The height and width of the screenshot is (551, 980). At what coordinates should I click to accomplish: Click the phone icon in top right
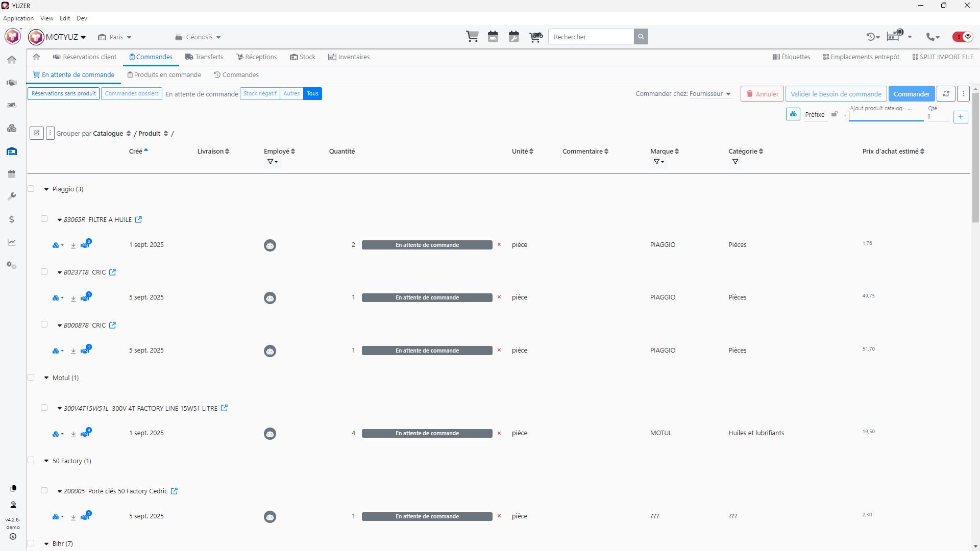pyautogui.click(x=931, y=37)
